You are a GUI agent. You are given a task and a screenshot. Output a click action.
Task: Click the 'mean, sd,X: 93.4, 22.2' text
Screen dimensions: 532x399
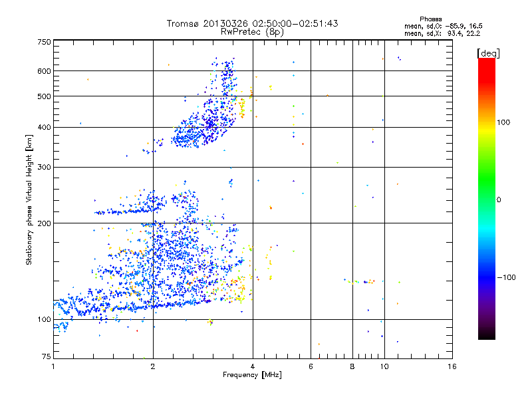point(442,33)
